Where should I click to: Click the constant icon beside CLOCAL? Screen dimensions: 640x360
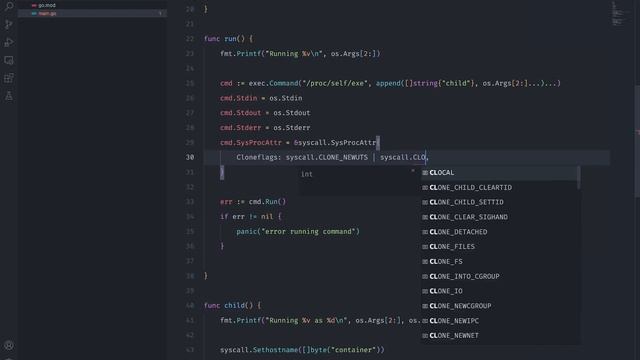[425, 173]
